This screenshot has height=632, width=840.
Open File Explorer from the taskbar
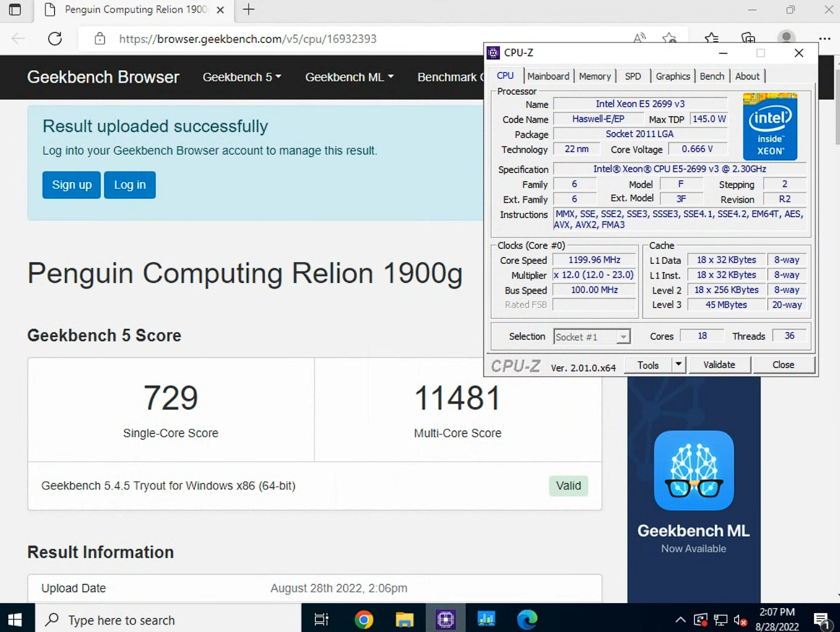[x=405, y=619]
